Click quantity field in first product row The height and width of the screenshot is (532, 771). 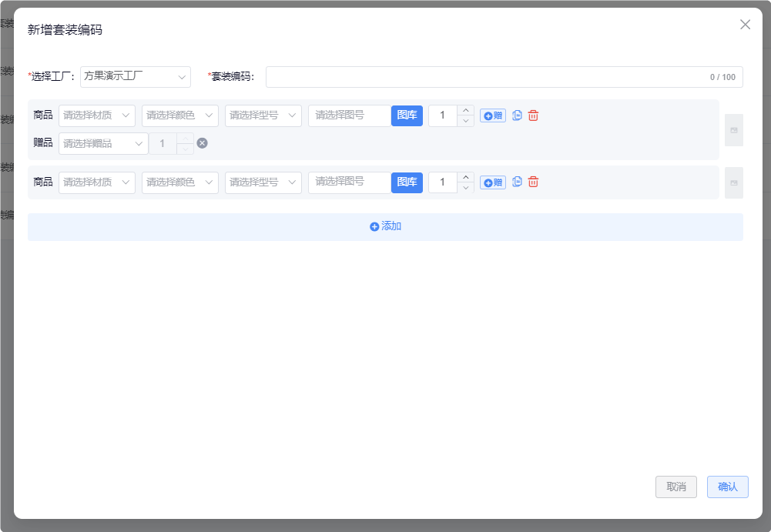pos(443,115)
